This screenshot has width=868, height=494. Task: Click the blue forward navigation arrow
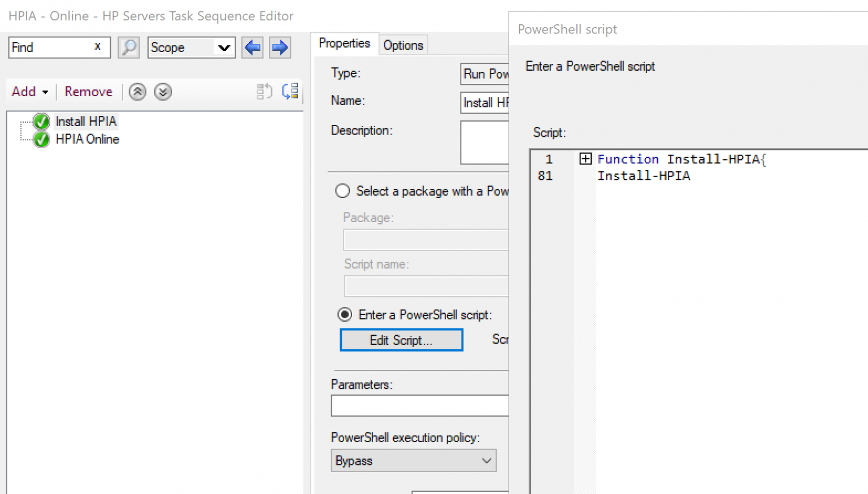coord(280,47)
